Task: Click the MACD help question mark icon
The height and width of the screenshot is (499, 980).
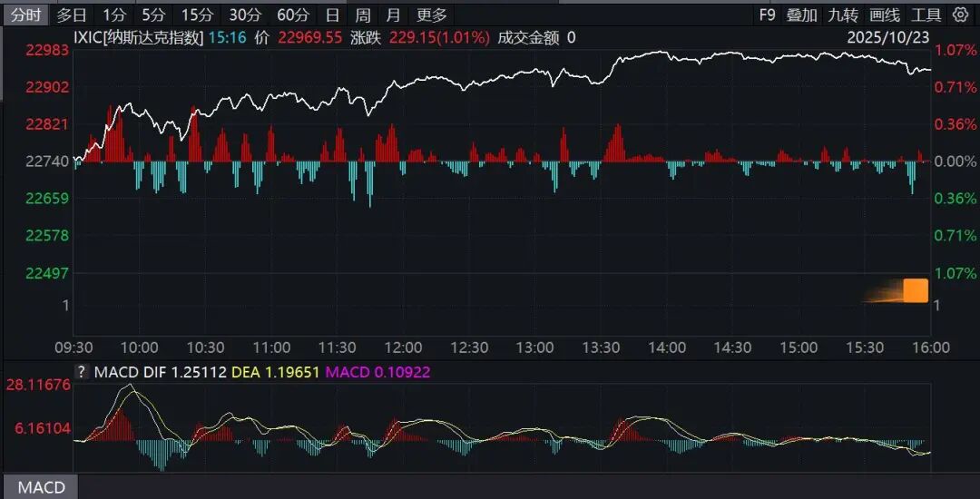Action: point(81,371)
